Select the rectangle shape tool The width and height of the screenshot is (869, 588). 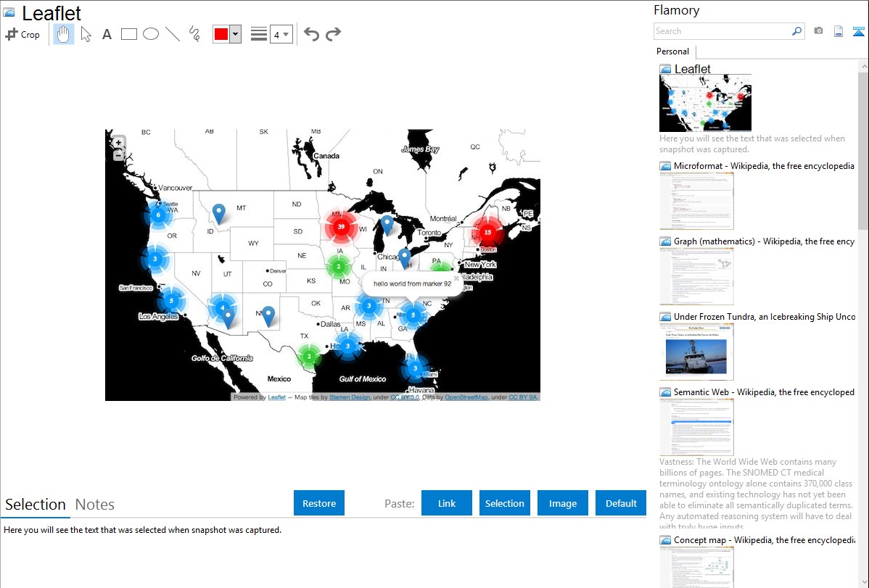(129, 34)
